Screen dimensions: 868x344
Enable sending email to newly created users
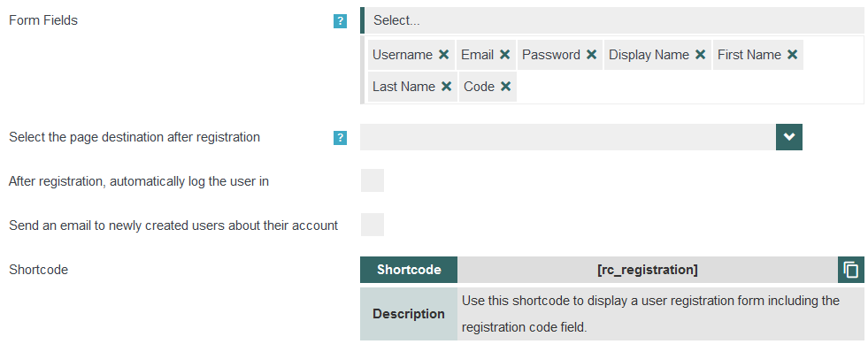pyautogui.click(x=372, y=225)
